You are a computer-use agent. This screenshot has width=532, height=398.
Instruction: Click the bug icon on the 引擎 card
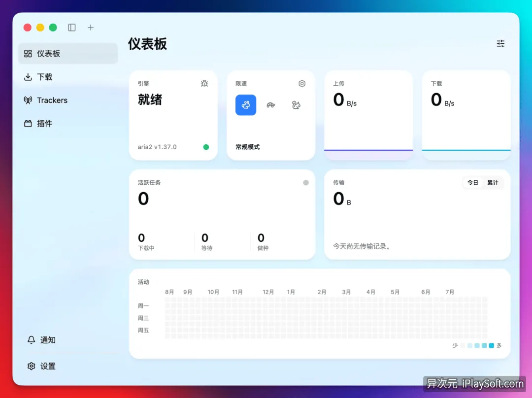tap(204, 83)
